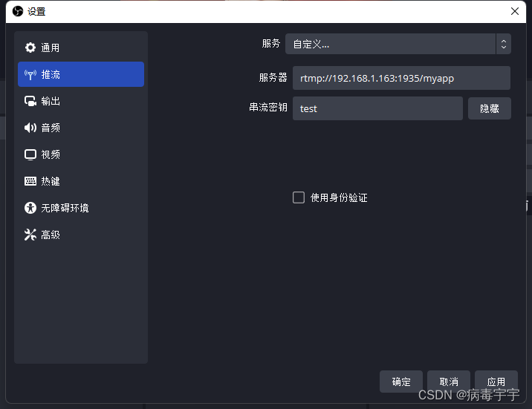Click the monitor icon beside 视频
This screenshot has width=532, height=409.
[30, 154]
